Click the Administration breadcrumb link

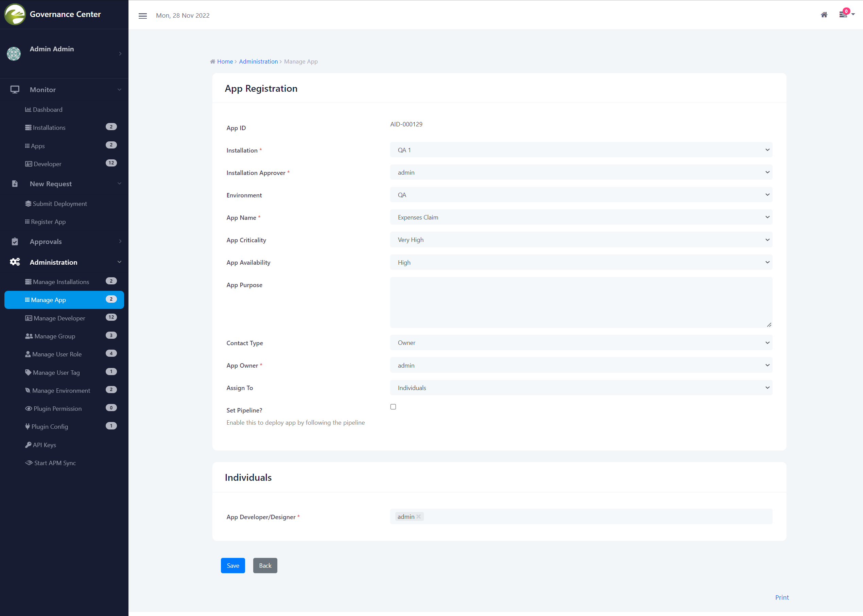(258, 61)
